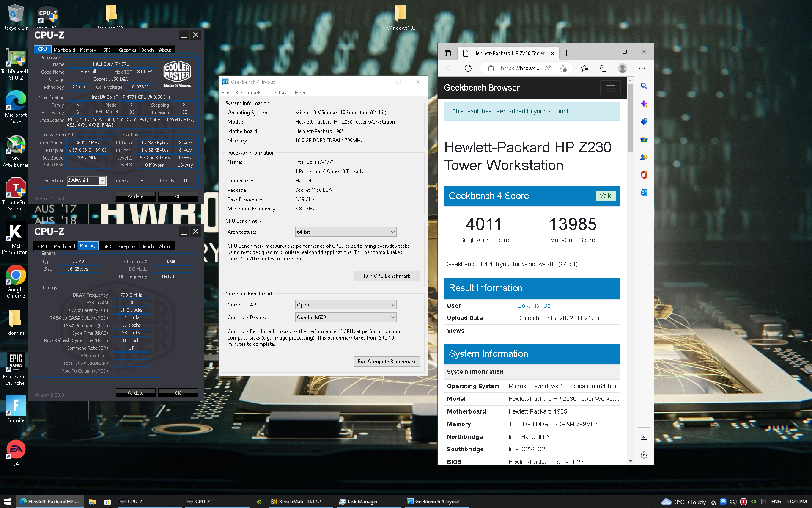Click the Edge address bar
The image size is (812, 508).
tap(519, 68)
